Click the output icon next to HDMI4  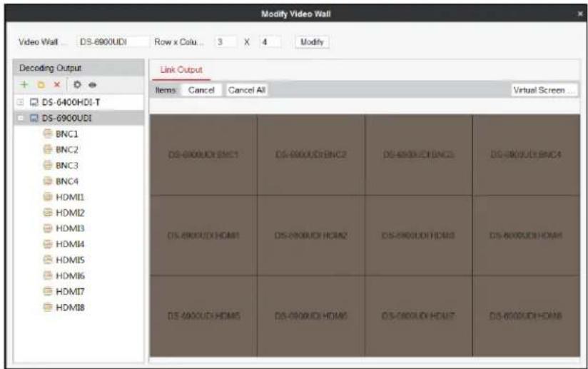(x=48, y=244)
